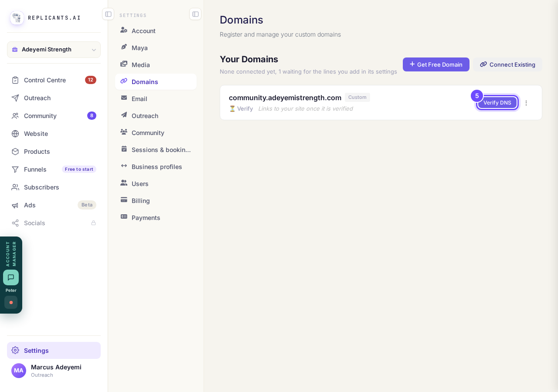Open Subscribers section
This screenshot has width=558, height=392.
click(x=54, y=187)
